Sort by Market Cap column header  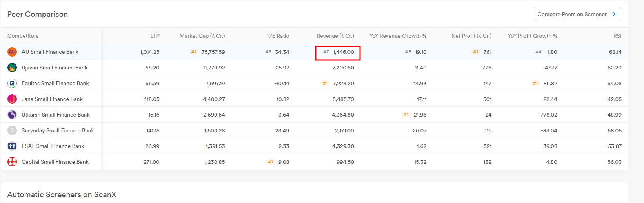202,36
